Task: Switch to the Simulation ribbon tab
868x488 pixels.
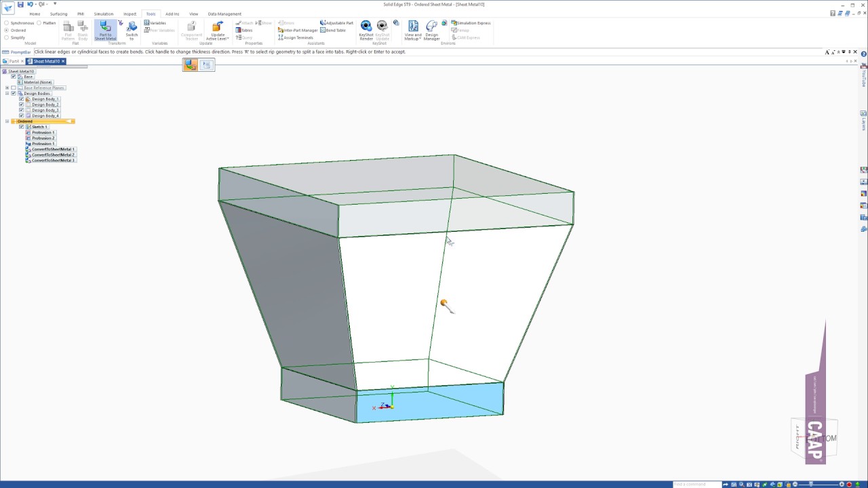Action: tap(104, 14)
